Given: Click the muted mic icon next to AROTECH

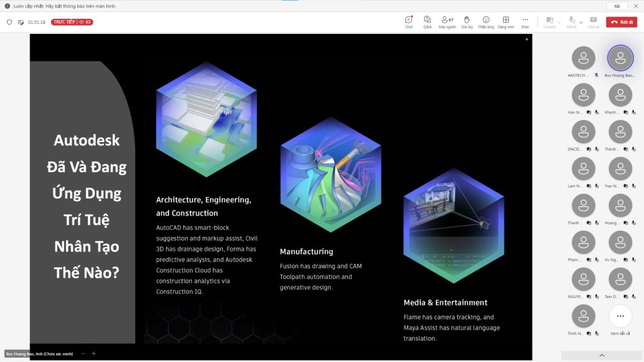Looking at the screenshot, I should (x=596, y=75).
